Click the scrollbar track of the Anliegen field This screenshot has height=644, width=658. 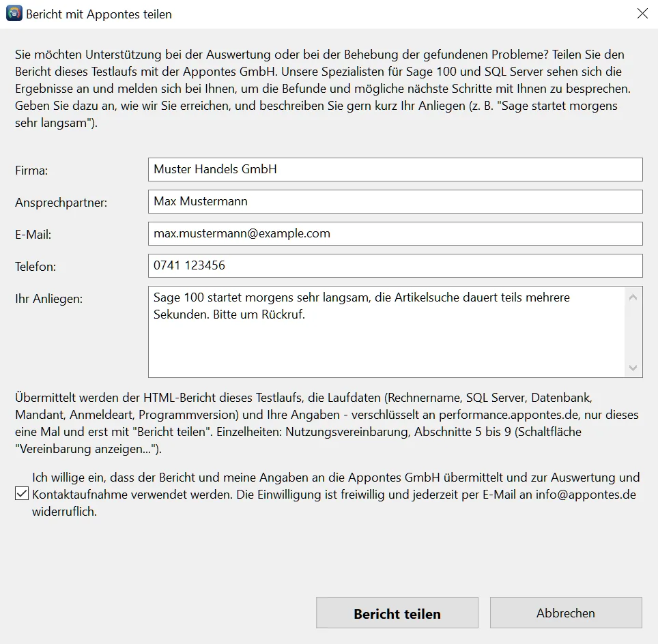[633, 333]
